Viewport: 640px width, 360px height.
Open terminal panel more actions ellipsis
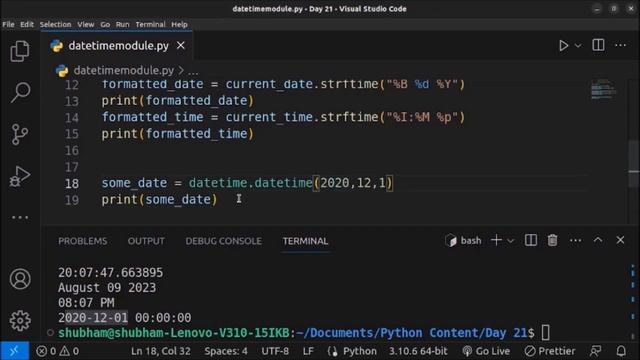(x=576, y=240)
